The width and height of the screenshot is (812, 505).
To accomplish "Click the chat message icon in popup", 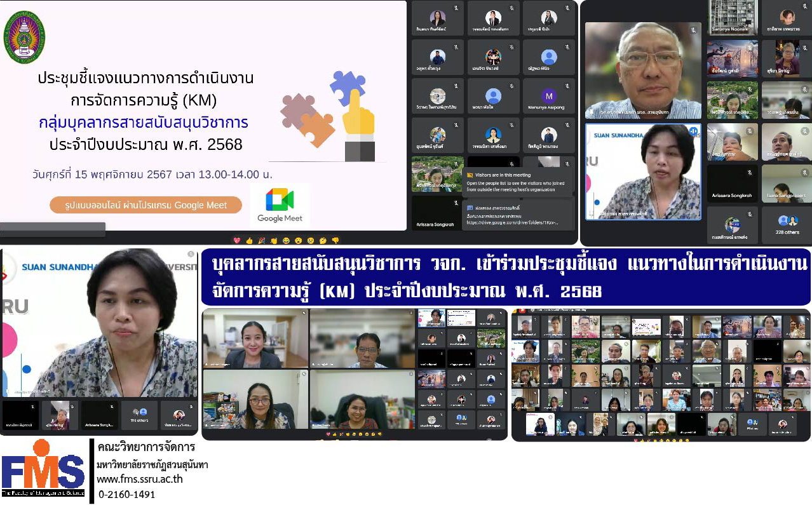I will [x=470, y=208].
